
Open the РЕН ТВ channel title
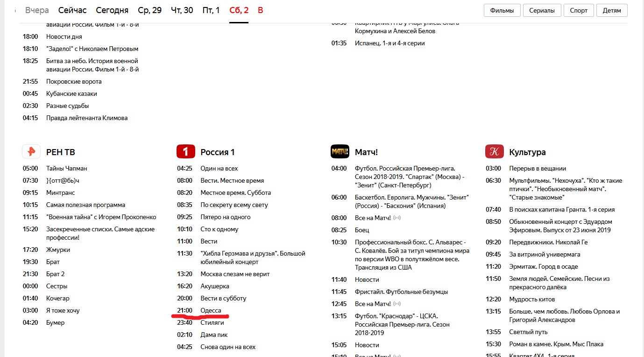(61, 152)
